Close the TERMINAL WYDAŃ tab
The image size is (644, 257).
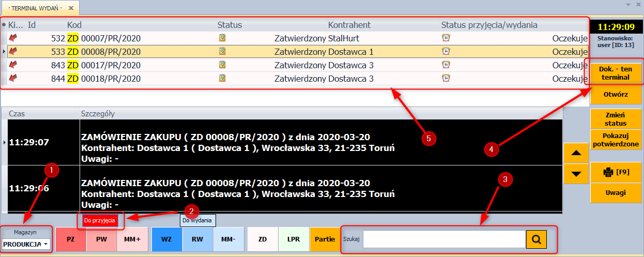pos(71,8)
